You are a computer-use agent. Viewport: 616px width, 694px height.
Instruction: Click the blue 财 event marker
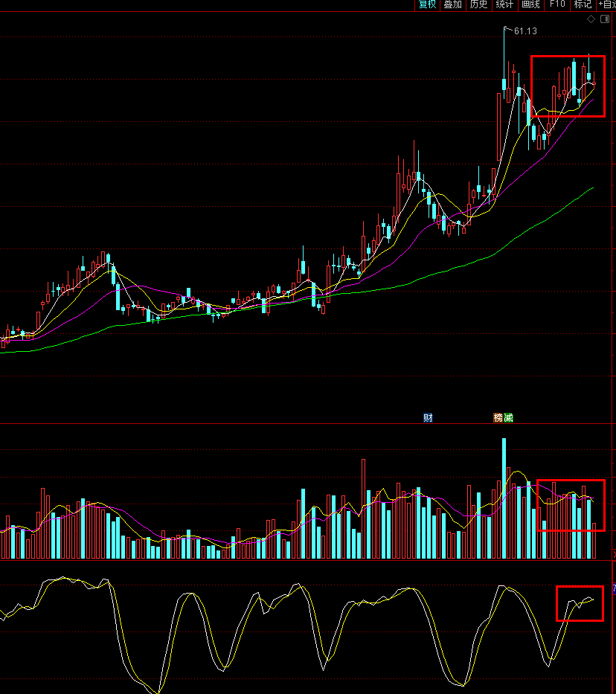point(428,417)
